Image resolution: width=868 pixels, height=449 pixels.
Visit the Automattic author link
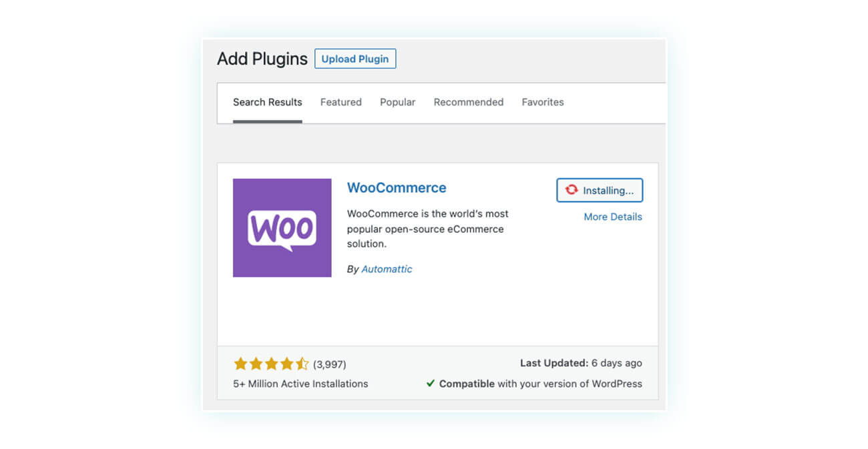click(x=387, y=269)
